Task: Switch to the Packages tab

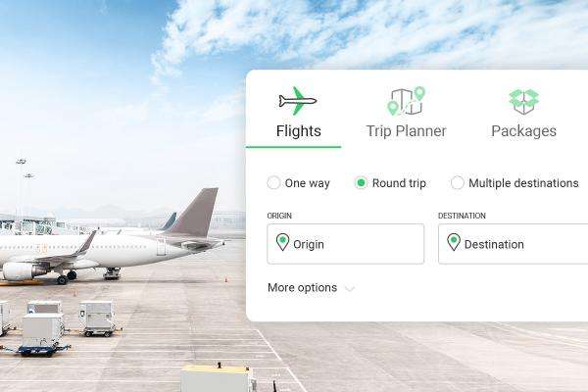Action: [524, 115]
